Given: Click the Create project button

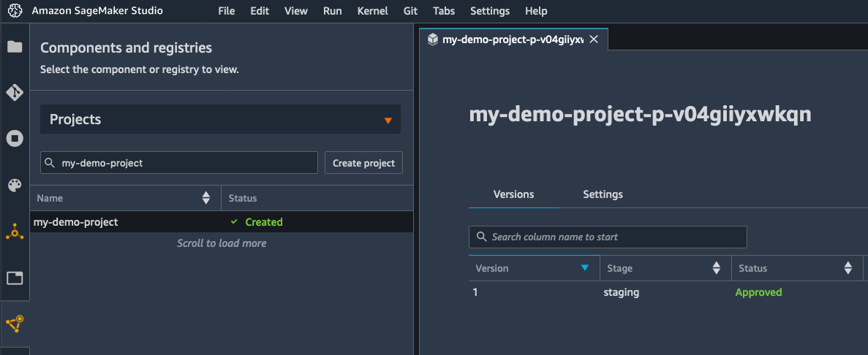Looking at the screenshot, I should (363, 163).
